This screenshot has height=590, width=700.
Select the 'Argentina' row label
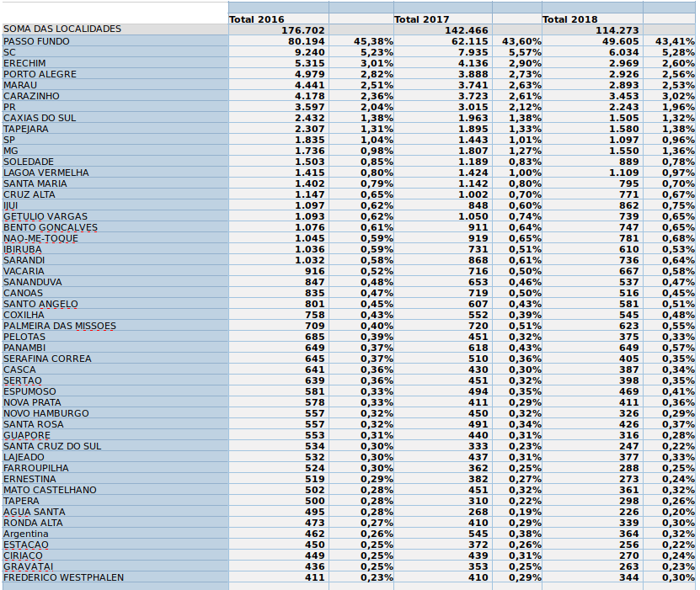(x=26, y=534)
